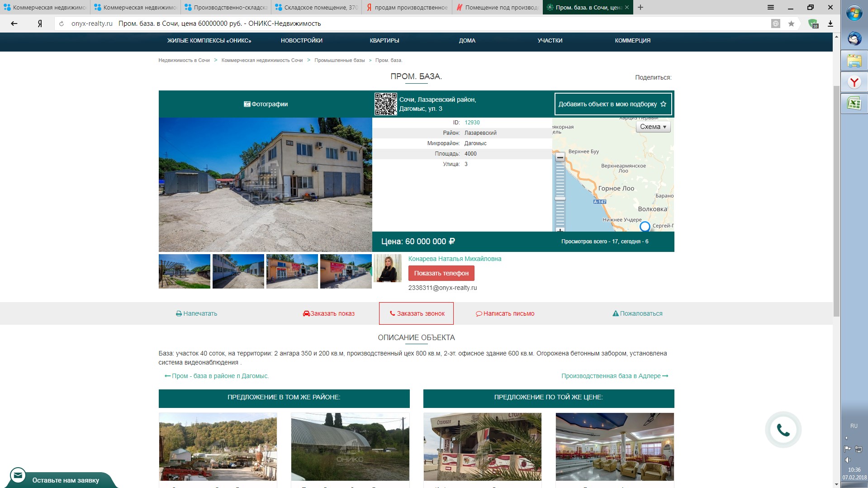The height and width of the screenshot is (488, 868).
Task: Switch to 'Складское помещение, 370' tab
Action: pos(316,7)
